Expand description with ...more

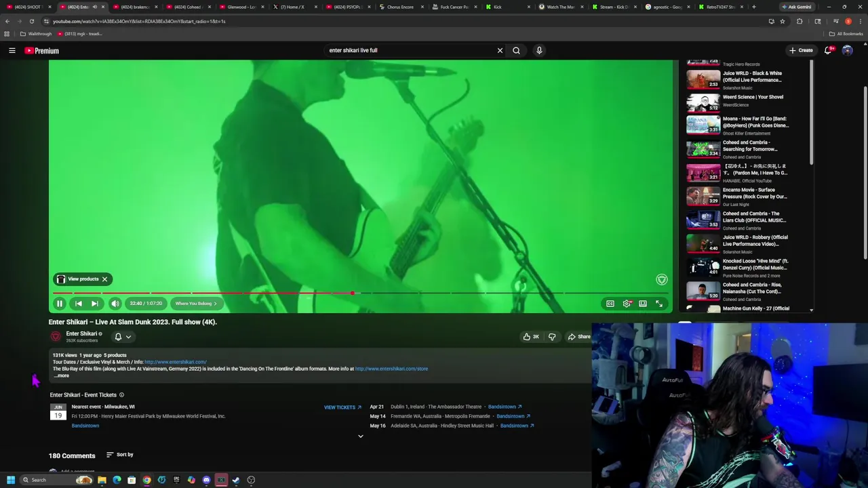point(62,375)
